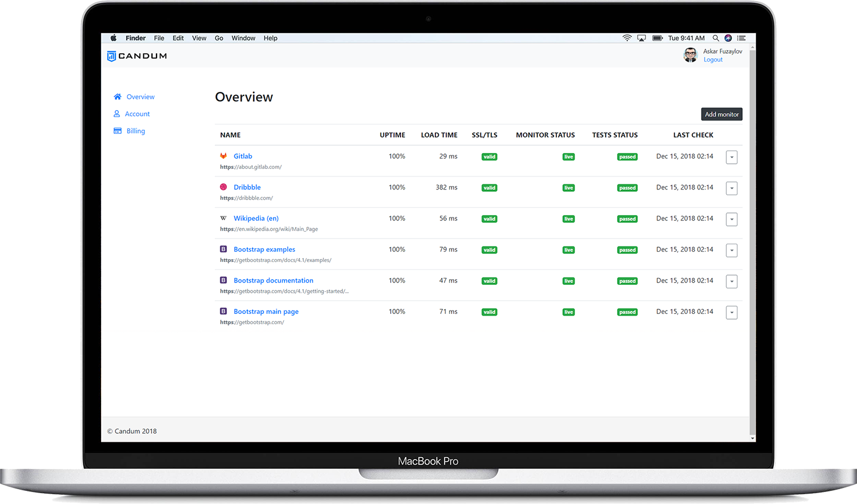The width and height of the screenshot is (857, 504).
Task: Click the Dribbble load time 382 ms
Action: [447, 187]
